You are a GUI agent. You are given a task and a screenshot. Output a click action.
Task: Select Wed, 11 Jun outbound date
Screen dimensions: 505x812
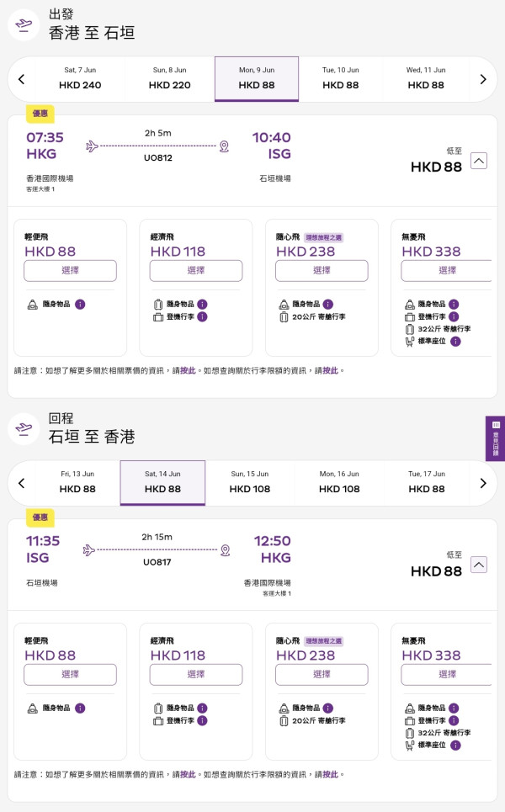pyautogui.click(x=426, y=79)
